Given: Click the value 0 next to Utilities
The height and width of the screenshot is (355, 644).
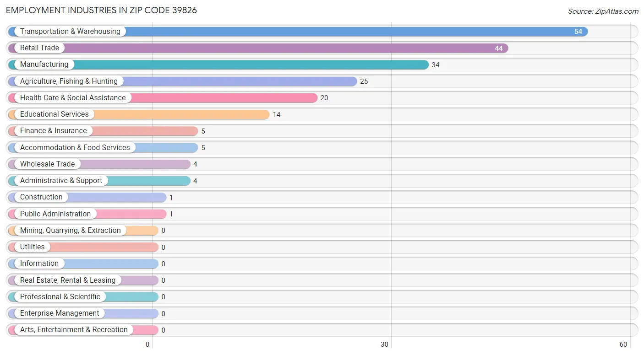Looking at the screenshot, I should point(163,247).
